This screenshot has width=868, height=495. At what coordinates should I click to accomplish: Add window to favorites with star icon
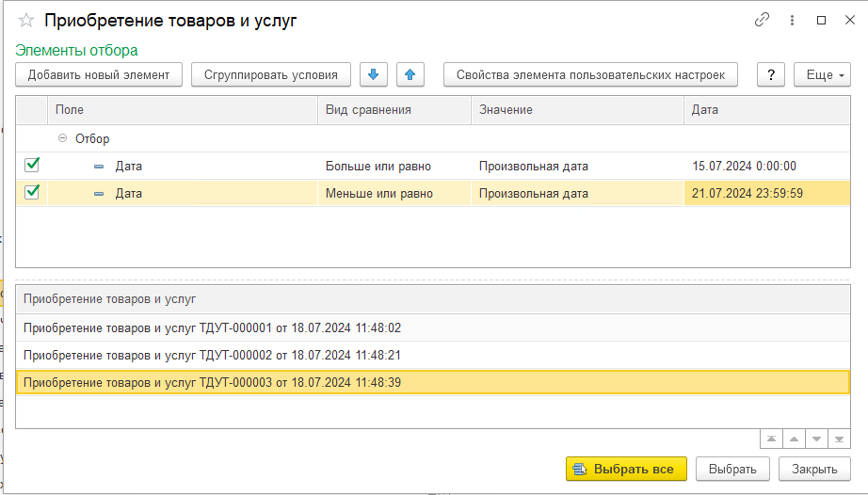coord(26,21)
